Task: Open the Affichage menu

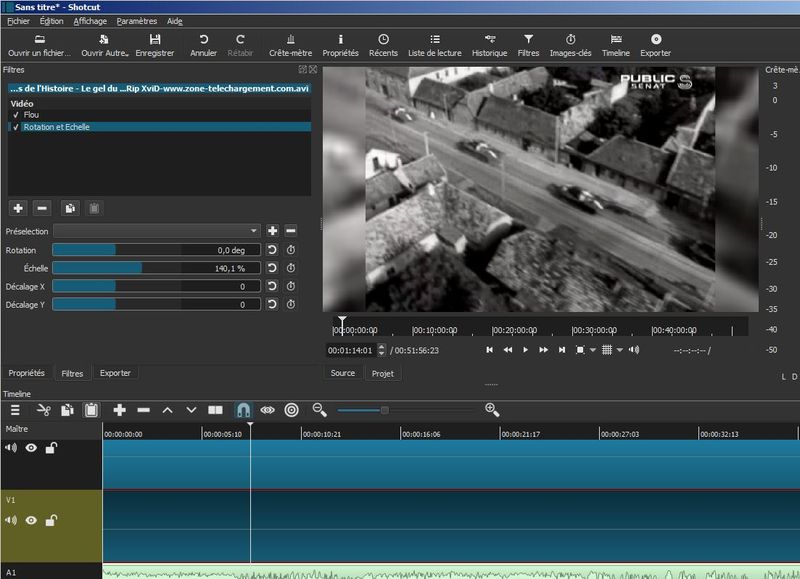Action: click(x=90, y=21)
